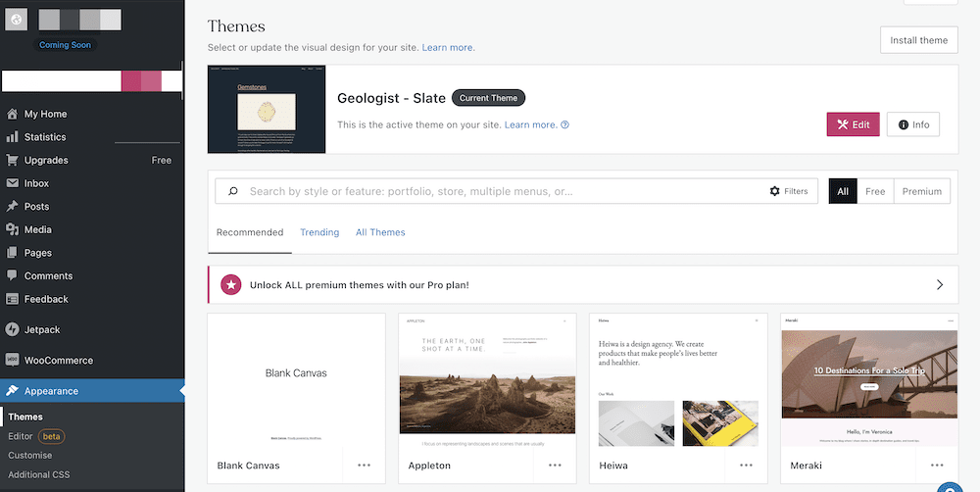Click the Coming Soon badge
This screenshot has height=492, width=980.
(65, 45)
